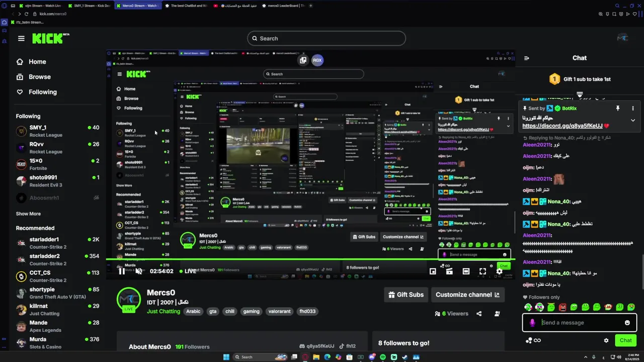Screen dimensions: 644x362
Task: Reload the page in browser
Action: pyautogui.click(x=27, y=14)
